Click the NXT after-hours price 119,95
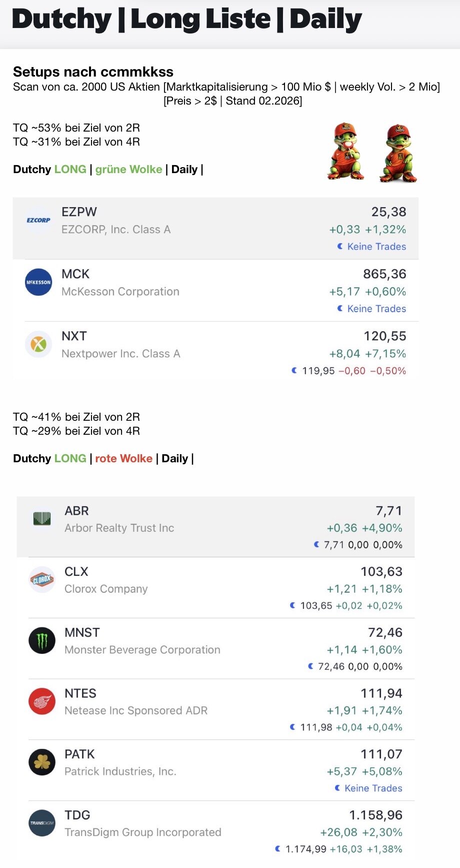Image resolution: width=460 pixels, height=868 pixels. (x=318, y=371)
